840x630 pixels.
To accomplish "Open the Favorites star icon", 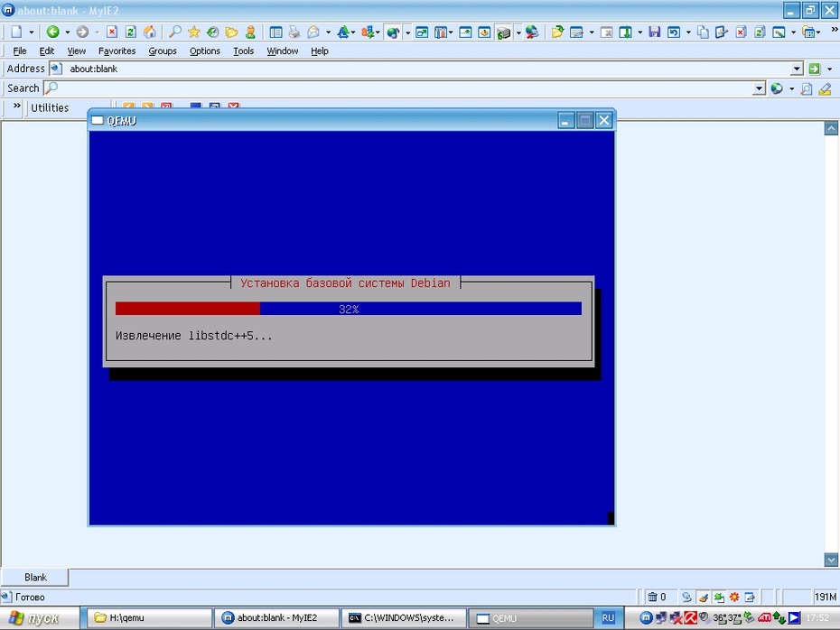I will point(194,32).
